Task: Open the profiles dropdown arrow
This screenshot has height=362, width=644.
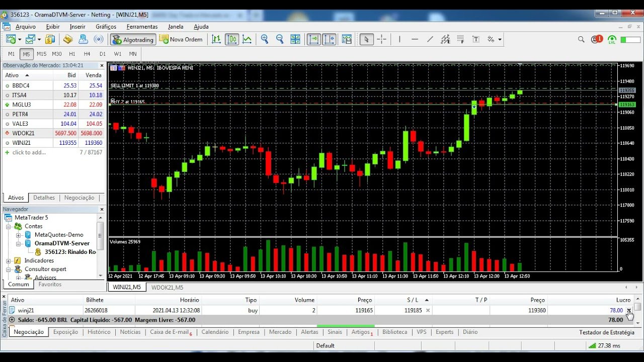Action: pos(39,39)
